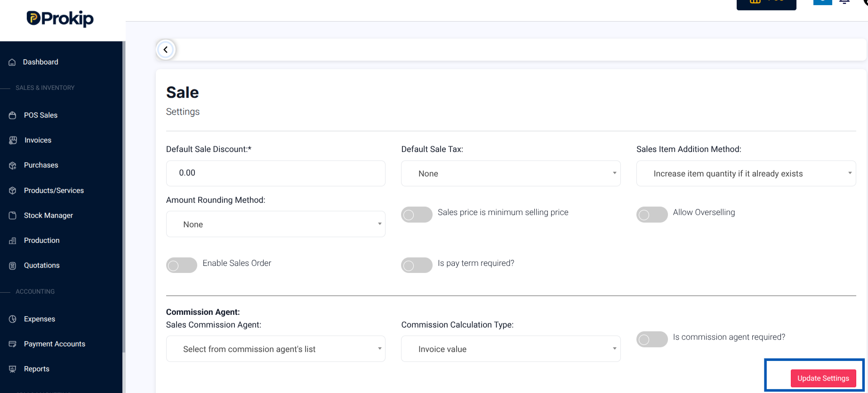Click the sidebar vertical scrollbar
Screen dimensions: 868x393
click(x=124, y=197)
